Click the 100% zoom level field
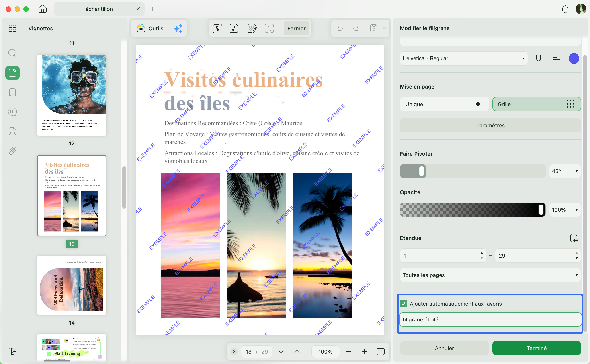This screenshot has height=364, width=590. pyautogui.click(x=325, y=352)
